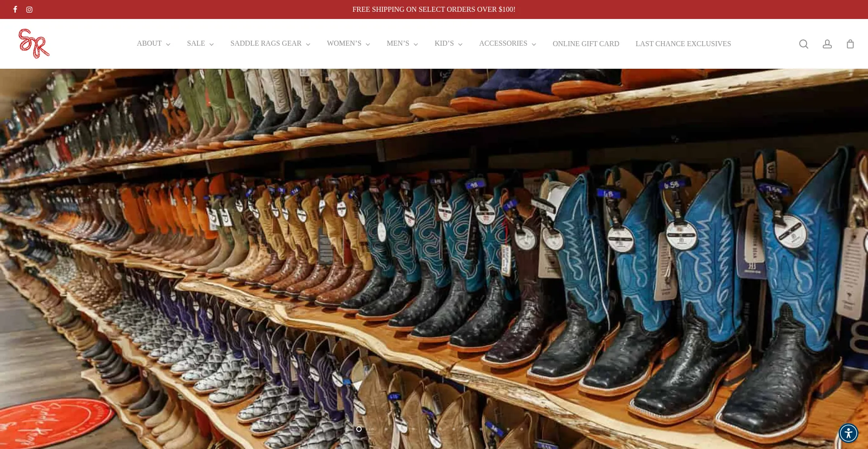
Task: Expand the ABOUT menu chevron
Action: (x=168, y=44)
